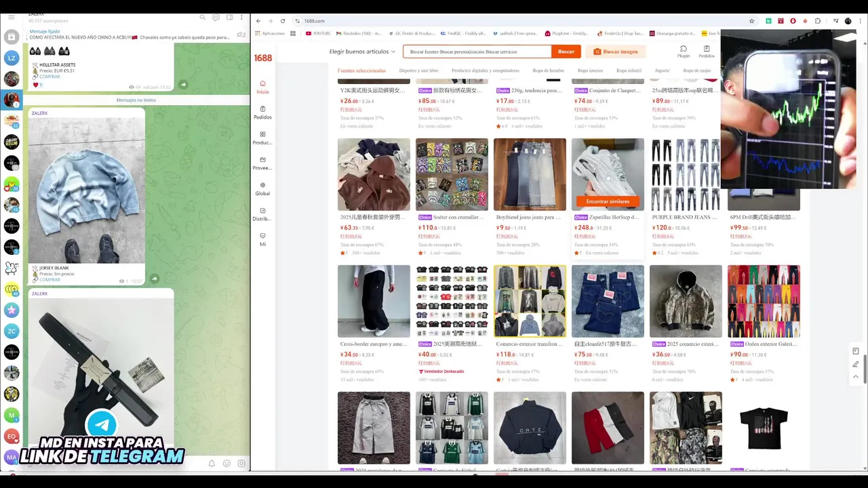The width and height of the screenshot is (868, 488).
Task: Click orange Buscar button
Action: tap(566, 52)
